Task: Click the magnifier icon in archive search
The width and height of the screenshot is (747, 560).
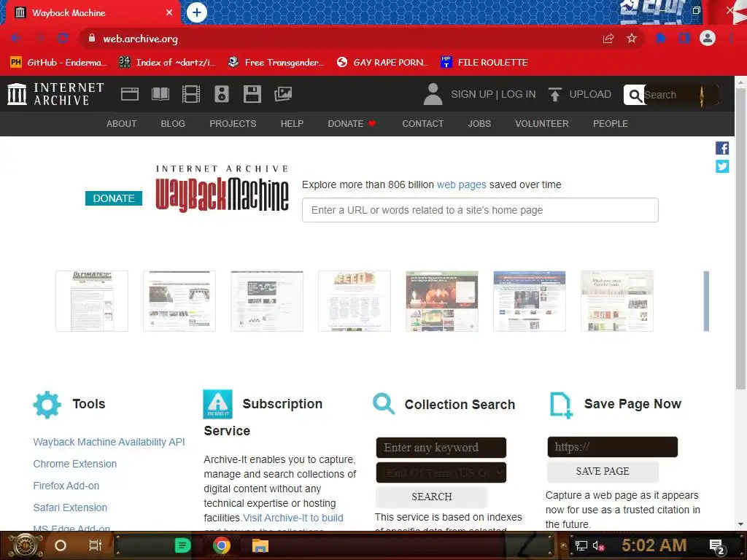Action: coord(635,96)
